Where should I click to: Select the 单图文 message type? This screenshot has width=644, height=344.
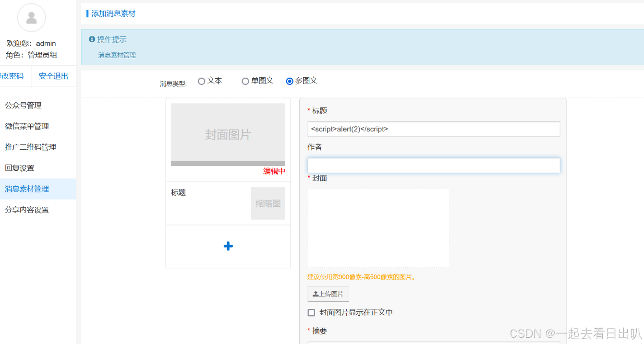(x=245, y=81)
